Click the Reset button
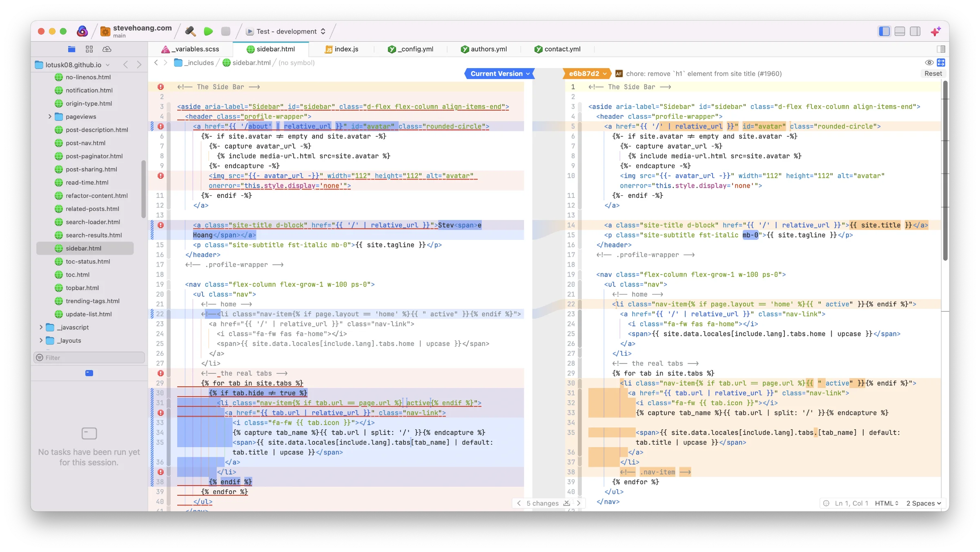The width and height of the screenshot is (980, 552). click(x=933, y=74)
